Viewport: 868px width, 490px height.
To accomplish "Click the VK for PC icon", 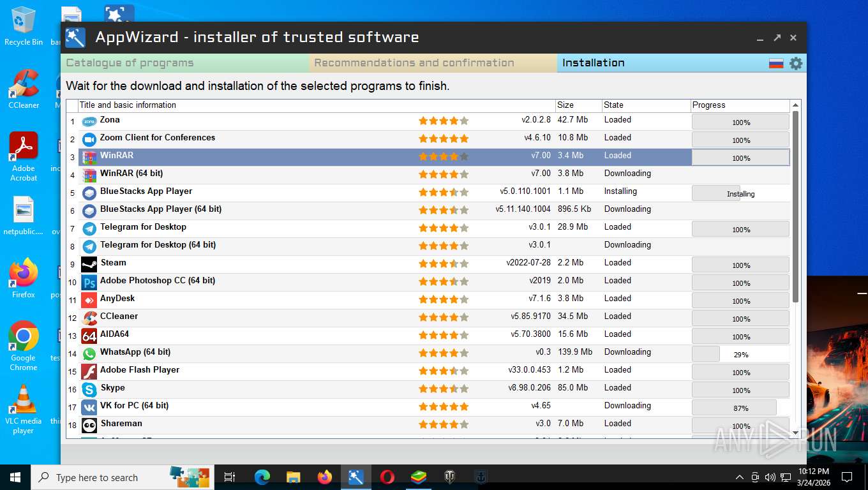I will click(89, 407).
